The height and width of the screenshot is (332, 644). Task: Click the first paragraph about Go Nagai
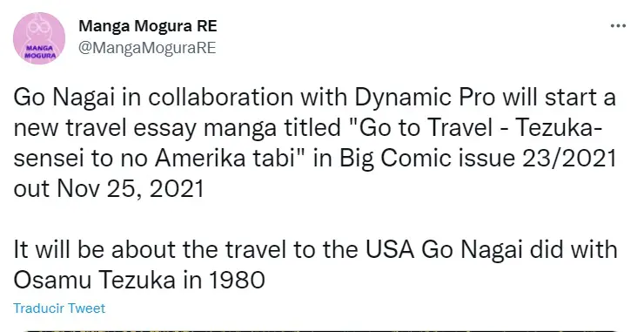315,143
